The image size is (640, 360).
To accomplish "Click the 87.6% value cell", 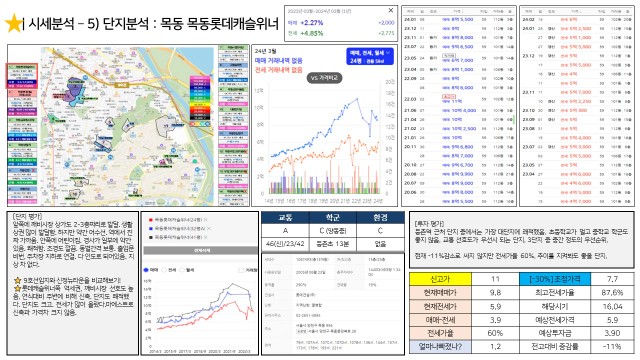I will point(612,293).
